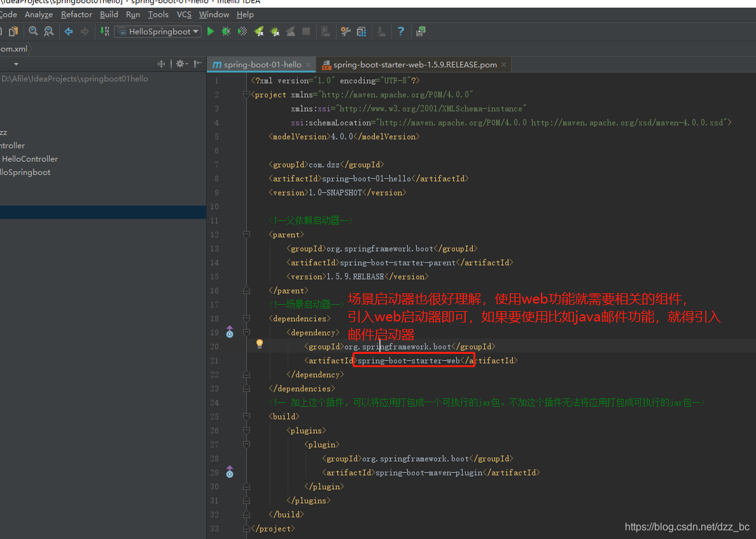Click the gutter marker on line 19
The image size is (756, 539).
point(230,332)
